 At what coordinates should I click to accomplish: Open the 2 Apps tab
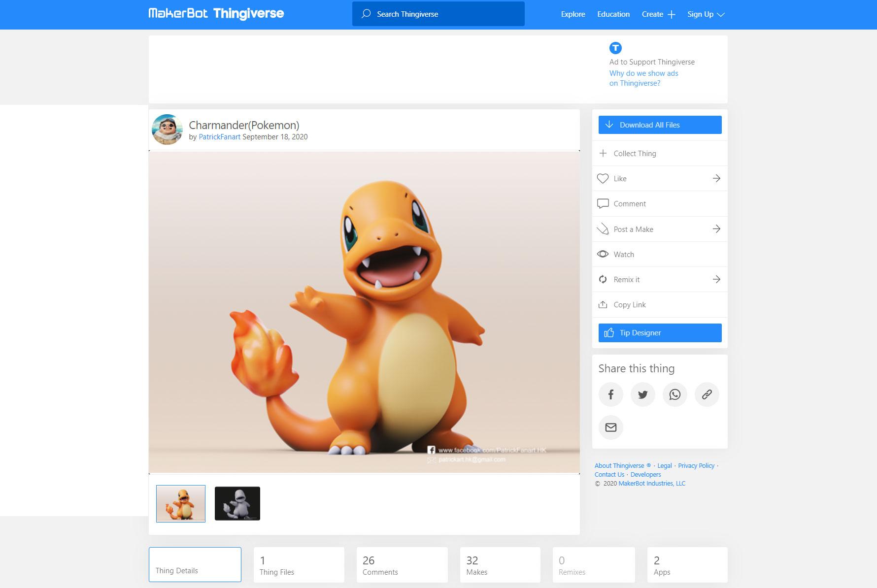(687, 564)
